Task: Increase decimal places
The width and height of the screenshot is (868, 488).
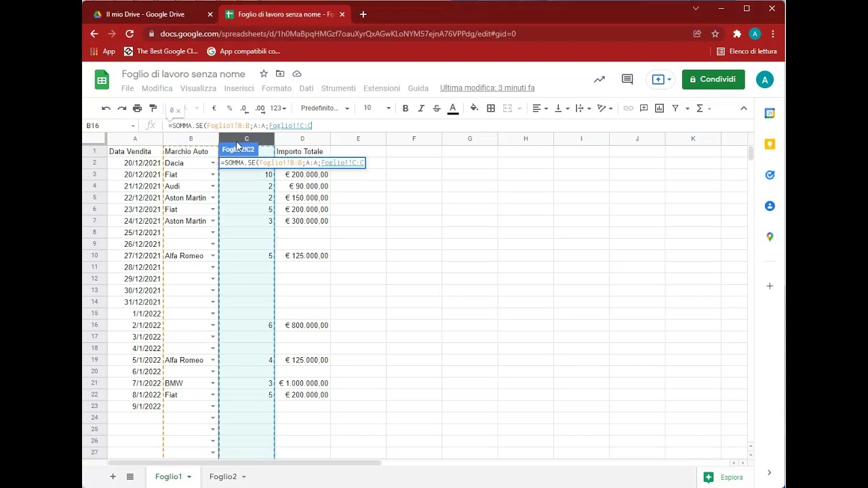Action: 259,108
